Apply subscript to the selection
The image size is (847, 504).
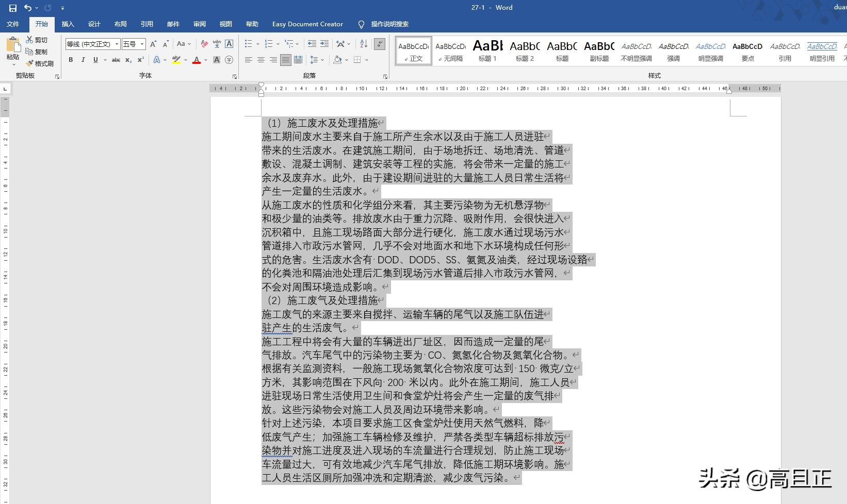[x=128, y=60]
